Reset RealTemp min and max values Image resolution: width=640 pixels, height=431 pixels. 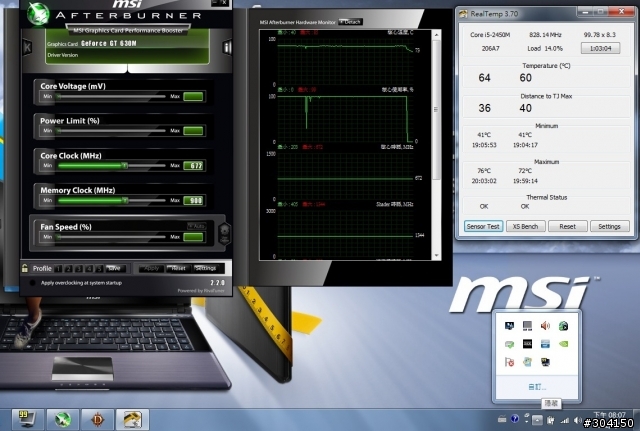[567, 226]
